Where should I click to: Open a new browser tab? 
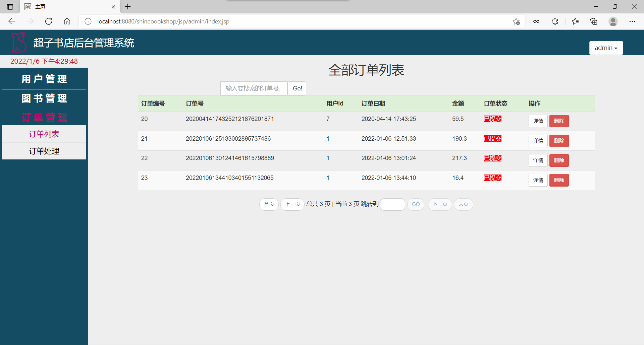(128, 7)
